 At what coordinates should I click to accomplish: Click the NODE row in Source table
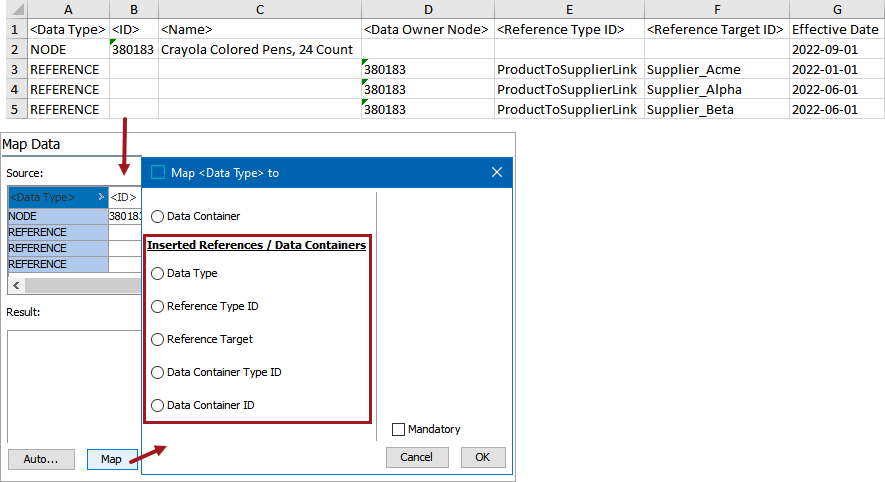click(x=58, y=216)
